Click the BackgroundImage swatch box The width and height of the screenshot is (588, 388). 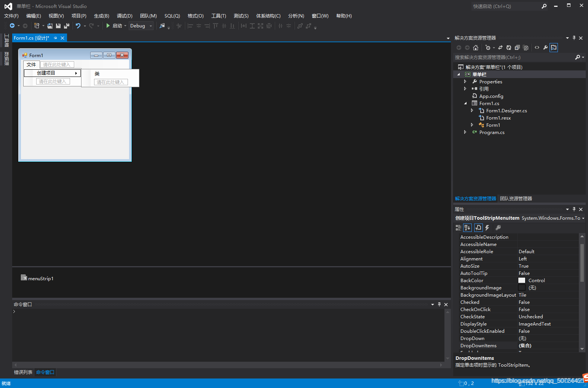522,288
